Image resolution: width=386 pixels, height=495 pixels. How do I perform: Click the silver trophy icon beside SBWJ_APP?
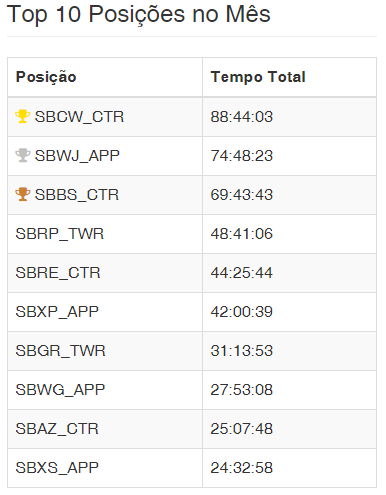coord(23,155)
